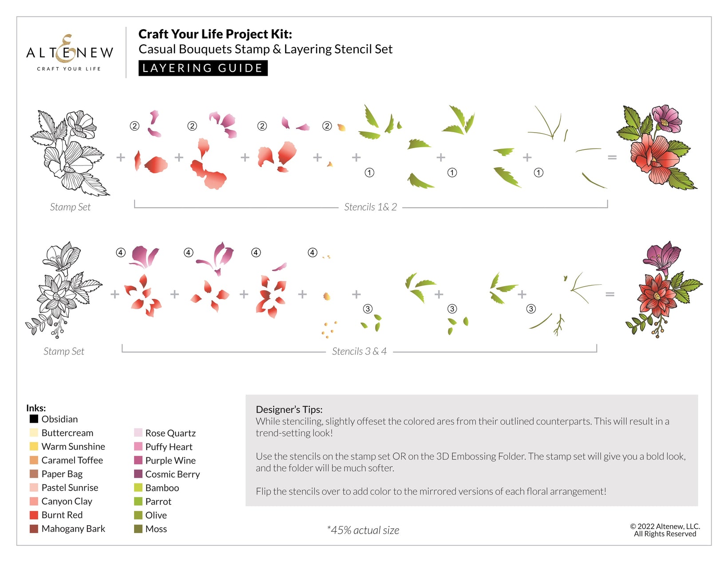
Task: Click the bottom row outline stamp bouquet
Action: 63,290
